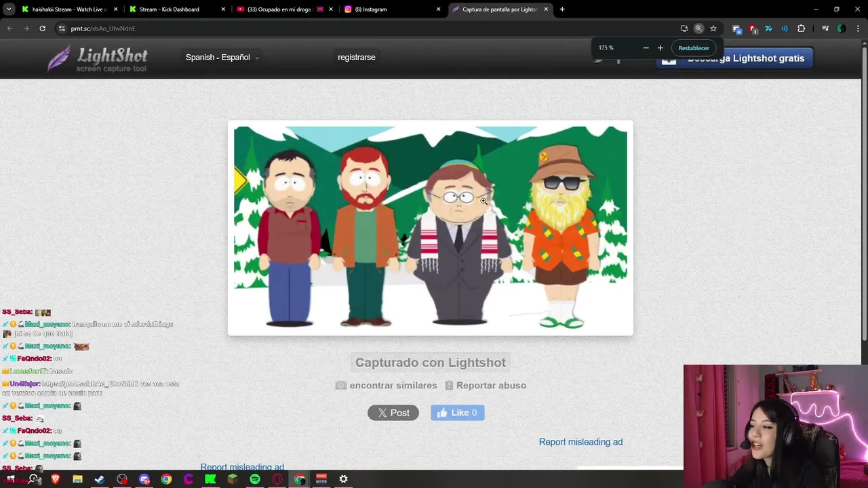Click the LightShot logo
The image size is (868, 488).
(x=98, y=59)
